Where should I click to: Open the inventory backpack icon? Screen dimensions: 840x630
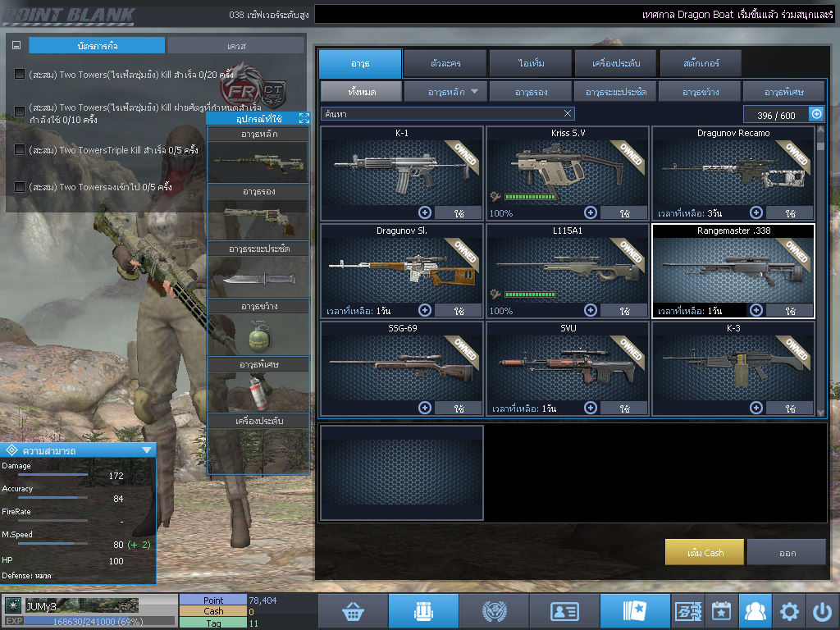pos(423,611)
